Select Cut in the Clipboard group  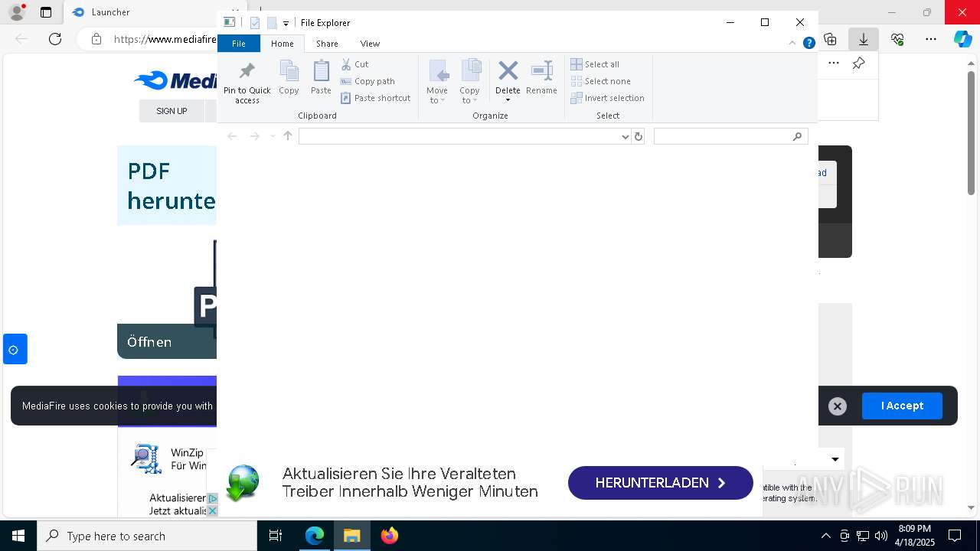[x=354, y=64]
